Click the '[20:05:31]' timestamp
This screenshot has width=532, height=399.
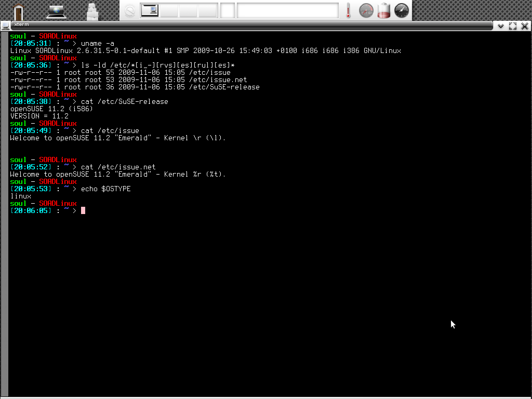point(31,44)
